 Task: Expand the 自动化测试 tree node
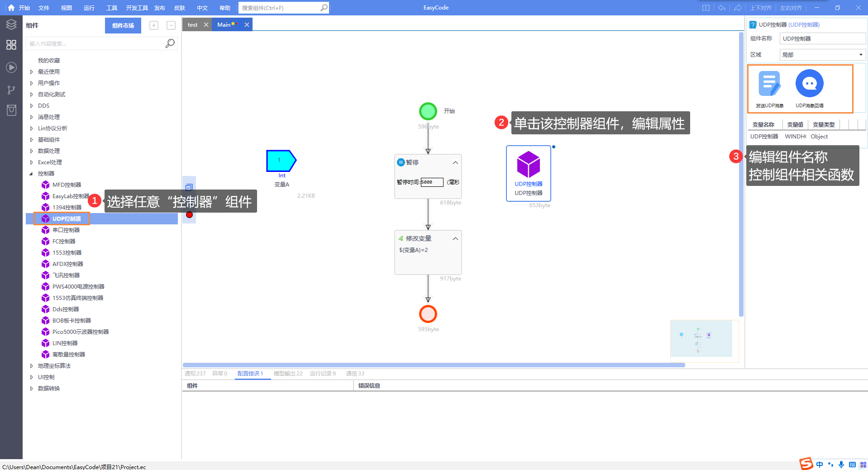click(x=31, y=94)
